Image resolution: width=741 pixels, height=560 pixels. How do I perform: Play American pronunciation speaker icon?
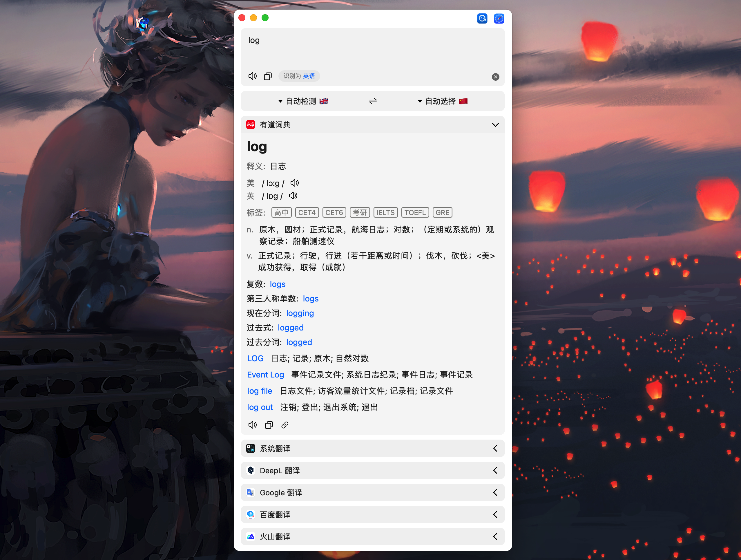pos(294,183)
